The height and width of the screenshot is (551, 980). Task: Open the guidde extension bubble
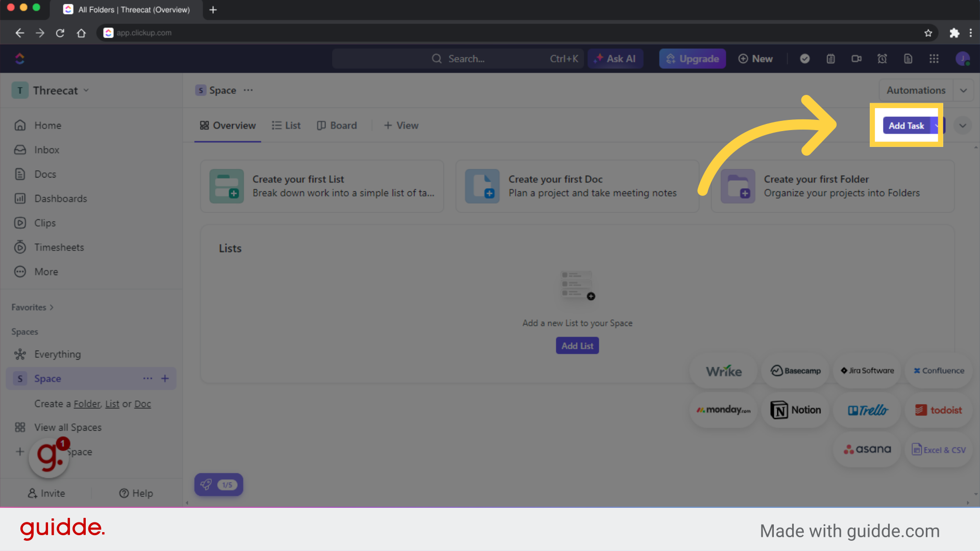point(50,458)
